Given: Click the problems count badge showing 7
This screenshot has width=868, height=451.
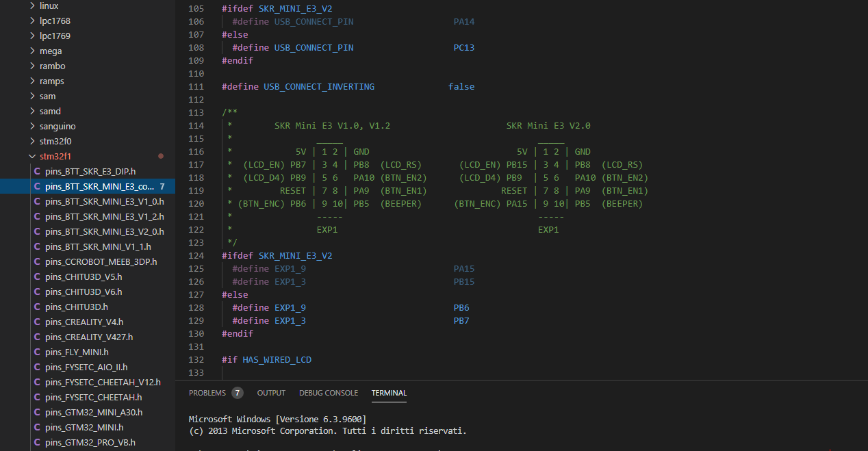Looking at the screenshot, I should click(x=238, y=393).
